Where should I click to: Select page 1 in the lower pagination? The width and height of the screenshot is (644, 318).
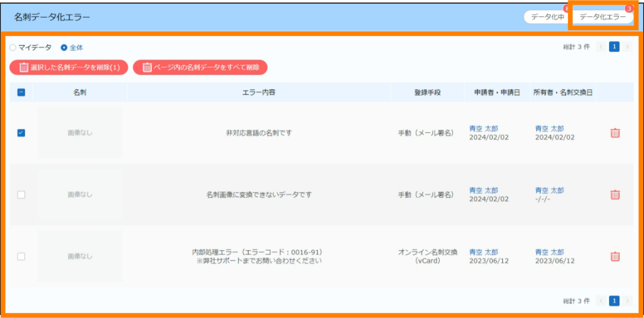click(x=614, y=301)
